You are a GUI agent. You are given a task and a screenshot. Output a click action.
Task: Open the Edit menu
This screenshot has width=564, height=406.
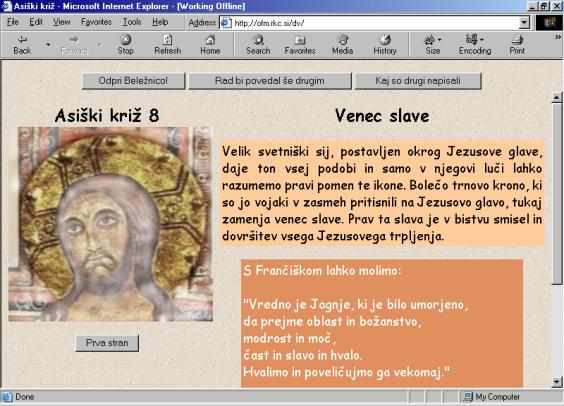(36, 22)
